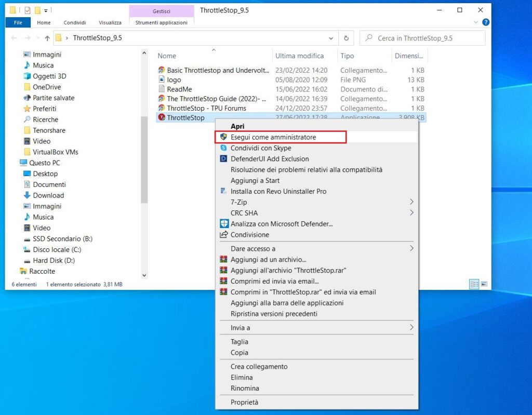Screen dimensions: 532x415
Task: Click the search box Cerca in ThrottleStop_9.5
Action: [422, 38]
